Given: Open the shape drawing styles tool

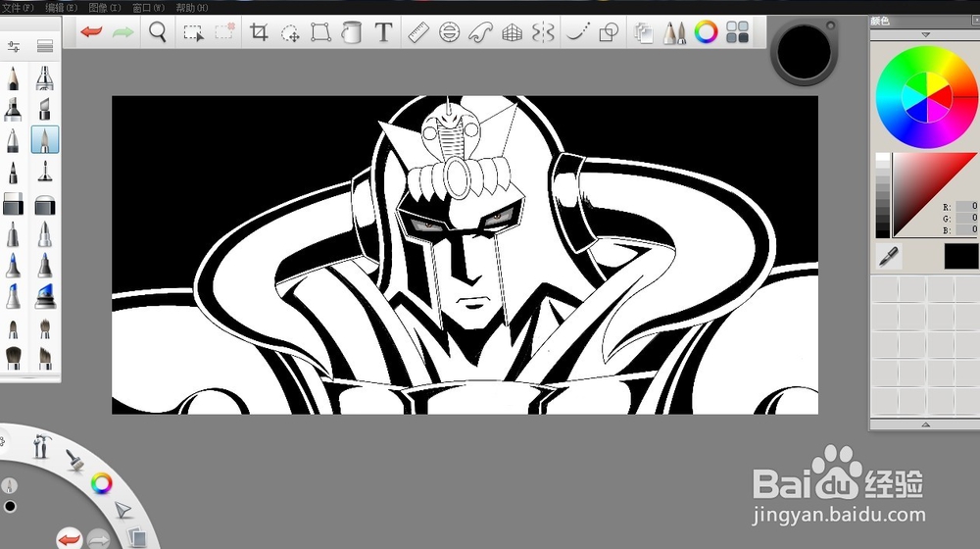Looking at the screenshot, I should (x=609, y=32).
